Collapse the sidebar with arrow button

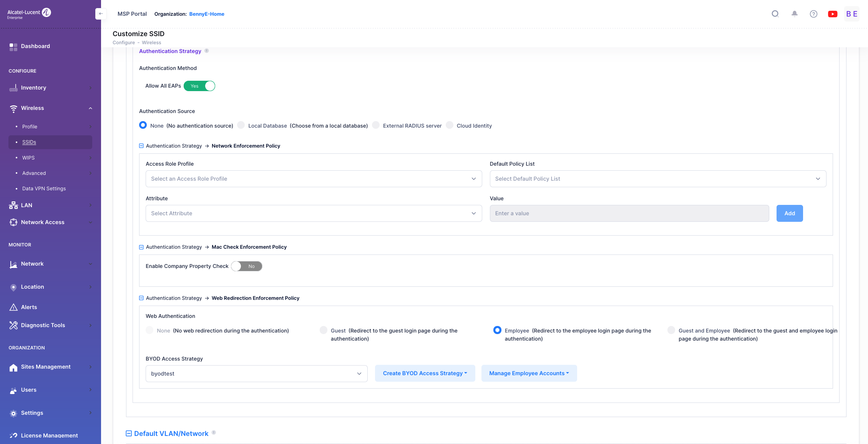[101, 14]
